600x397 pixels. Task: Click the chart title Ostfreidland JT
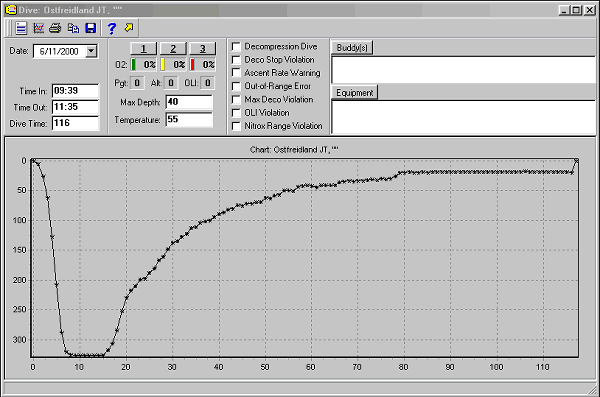294,150
